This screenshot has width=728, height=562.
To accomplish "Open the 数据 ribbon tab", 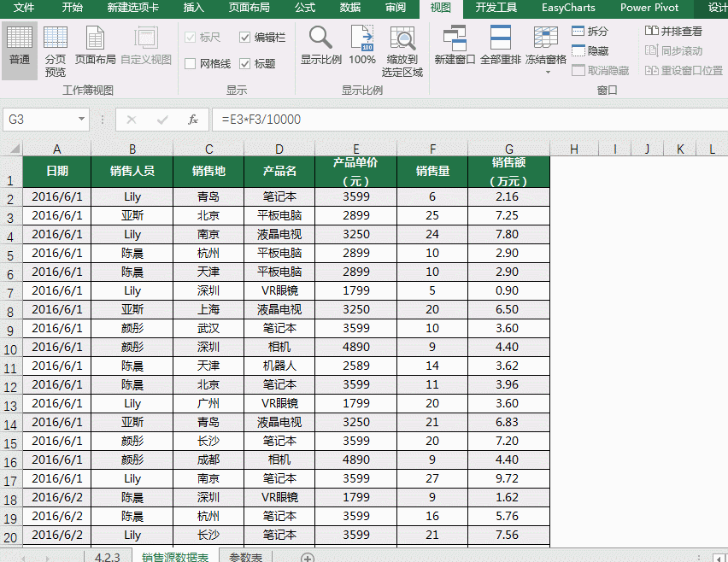I will point(349,8).
